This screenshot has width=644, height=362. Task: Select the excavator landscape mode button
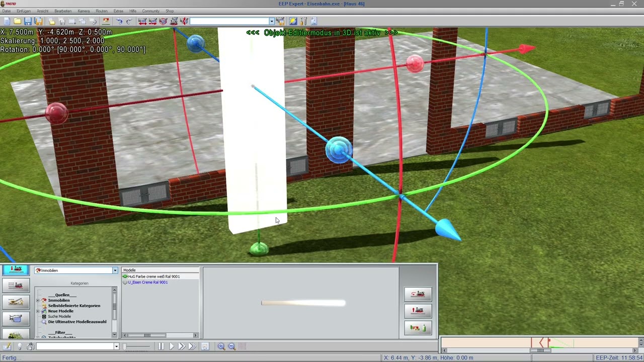pyautogui.click(x=16, y=302)
